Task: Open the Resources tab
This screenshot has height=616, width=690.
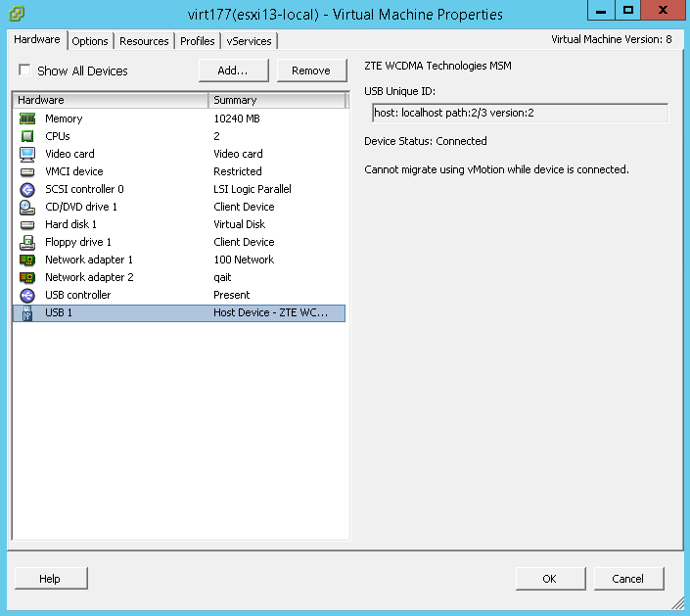Action: [144, 41]
